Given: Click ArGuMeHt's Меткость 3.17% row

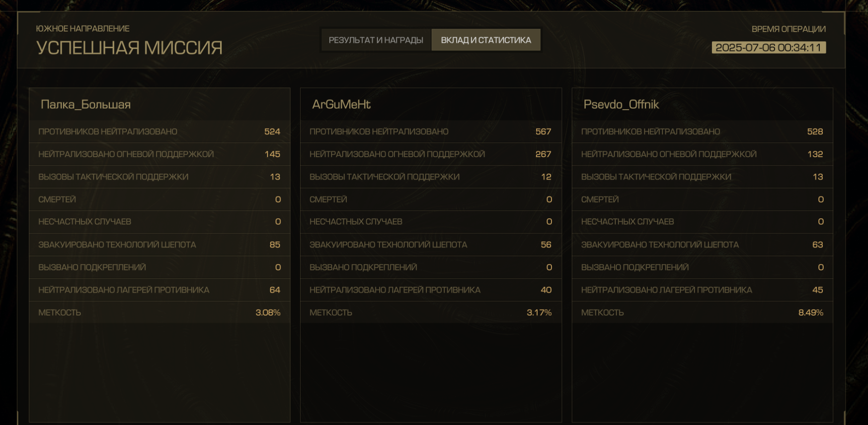Looking at the screenshot, I should coord(431,312).
